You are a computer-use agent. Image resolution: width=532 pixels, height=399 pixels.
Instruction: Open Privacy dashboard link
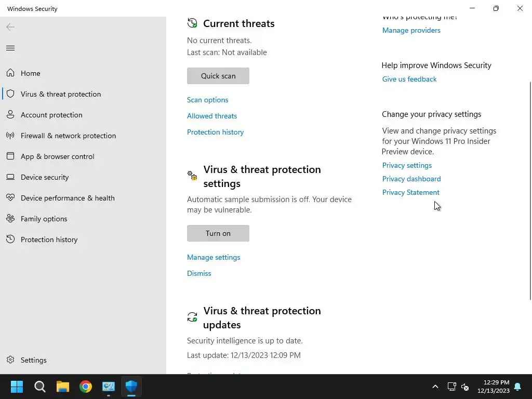coord(411,179)
